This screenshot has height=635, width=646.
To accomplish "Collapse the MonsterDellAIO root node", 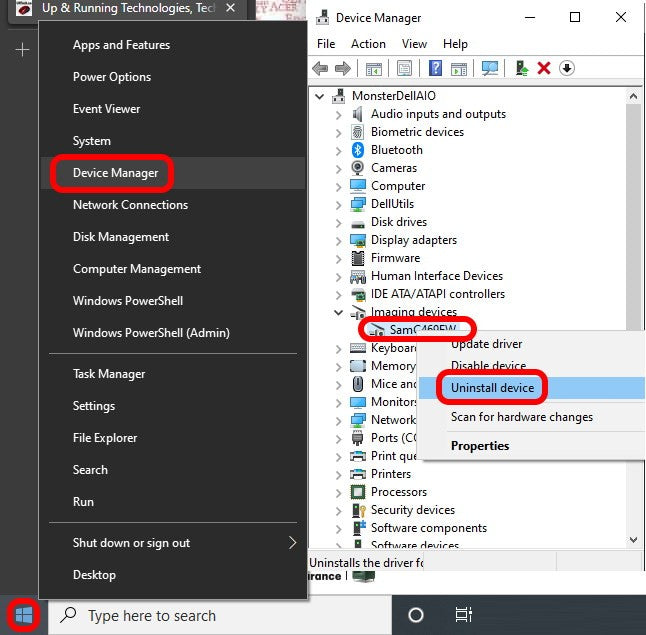I will click(320, 96).
